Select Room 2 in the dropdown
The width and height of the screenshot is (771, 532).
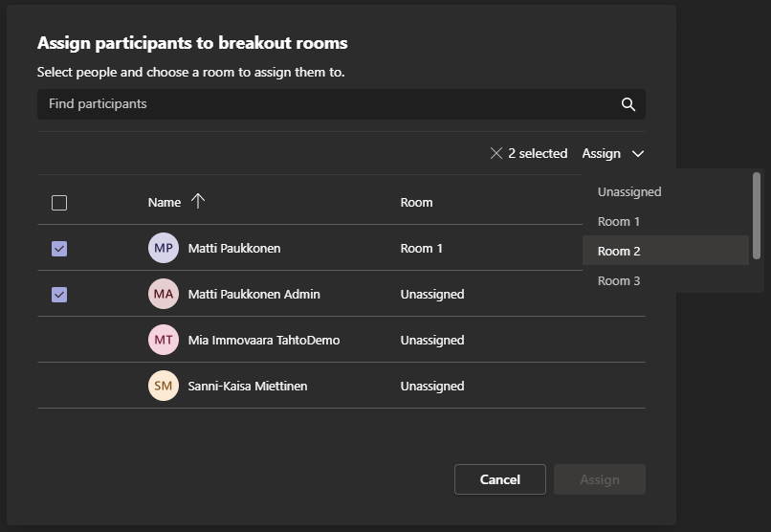[x=619, y=251]
